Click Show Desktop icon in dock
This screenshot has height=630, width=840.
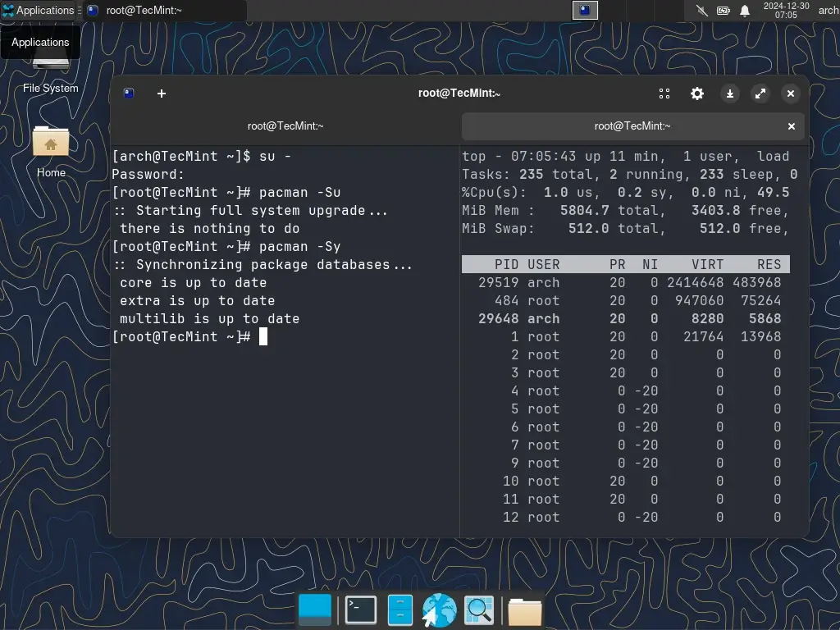pos(315,609)
